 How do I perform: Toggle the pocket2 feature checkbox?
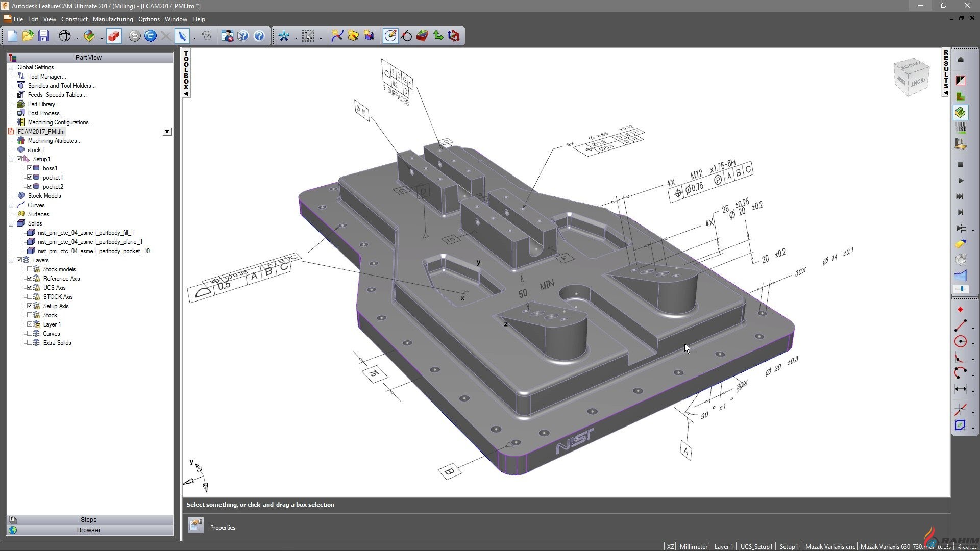tap(30, 187)
